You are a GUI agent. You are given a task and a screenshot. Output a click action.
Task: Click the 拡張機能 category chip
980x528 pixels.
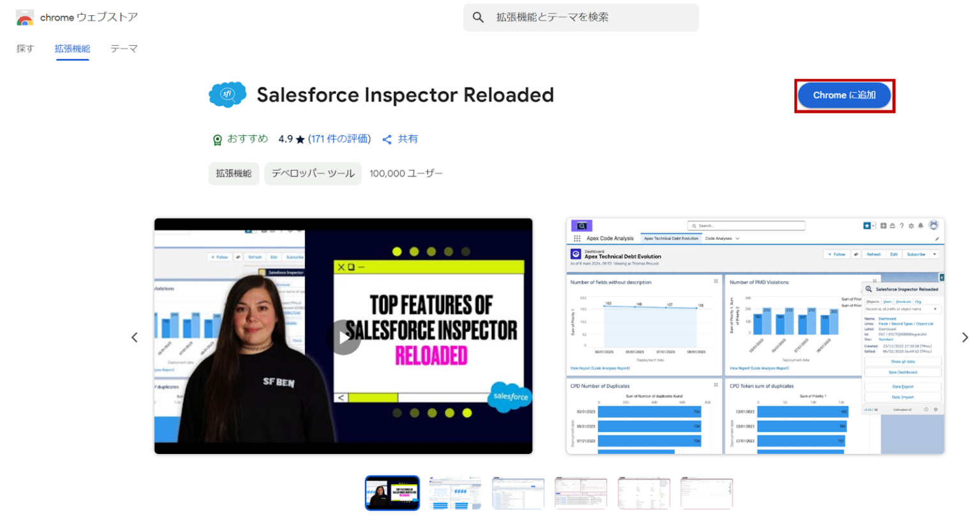(x=234, y=173)
